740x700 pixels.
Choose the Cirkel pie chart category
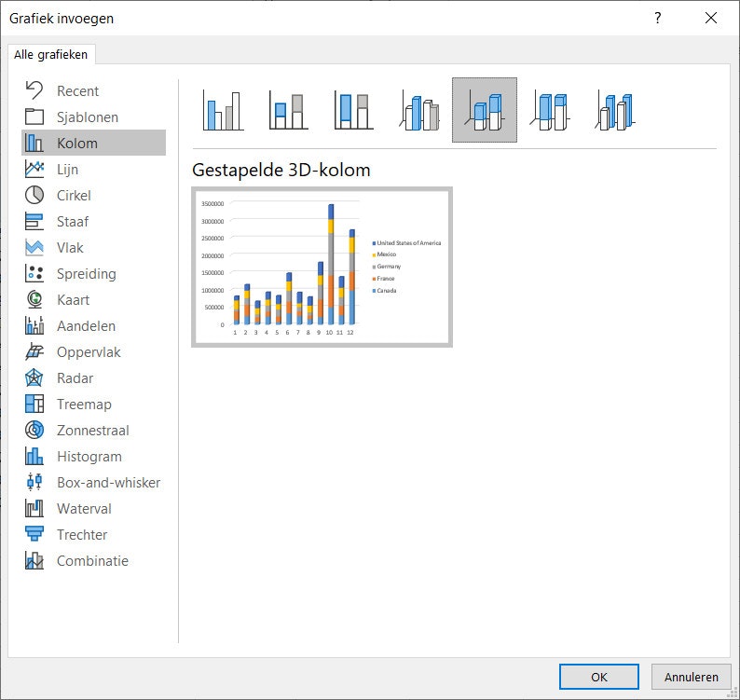[93, 195]
